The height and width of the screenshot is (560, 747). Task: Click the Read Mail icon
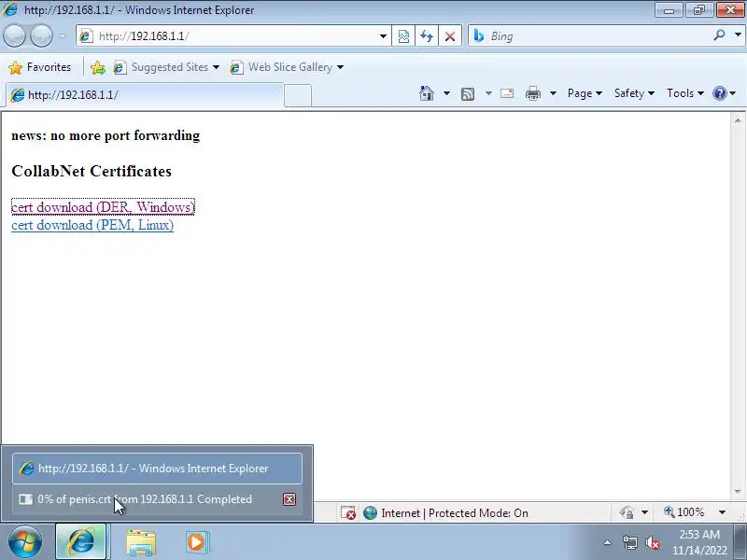pos(507,93)
